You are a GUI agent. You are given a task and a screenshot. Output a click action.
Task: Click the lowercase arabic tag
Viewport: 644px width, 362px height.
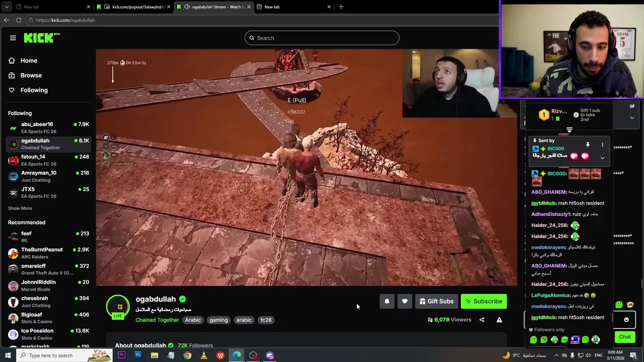(244, 320)
